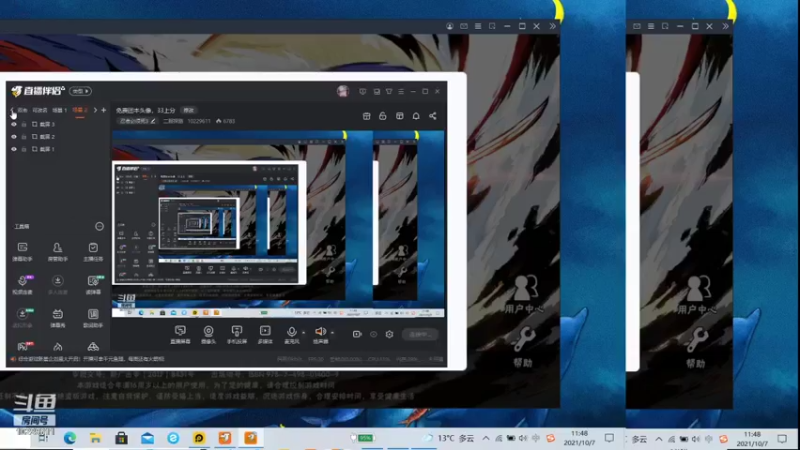Toggle the lock icon in room toolbar

point(383,116)
